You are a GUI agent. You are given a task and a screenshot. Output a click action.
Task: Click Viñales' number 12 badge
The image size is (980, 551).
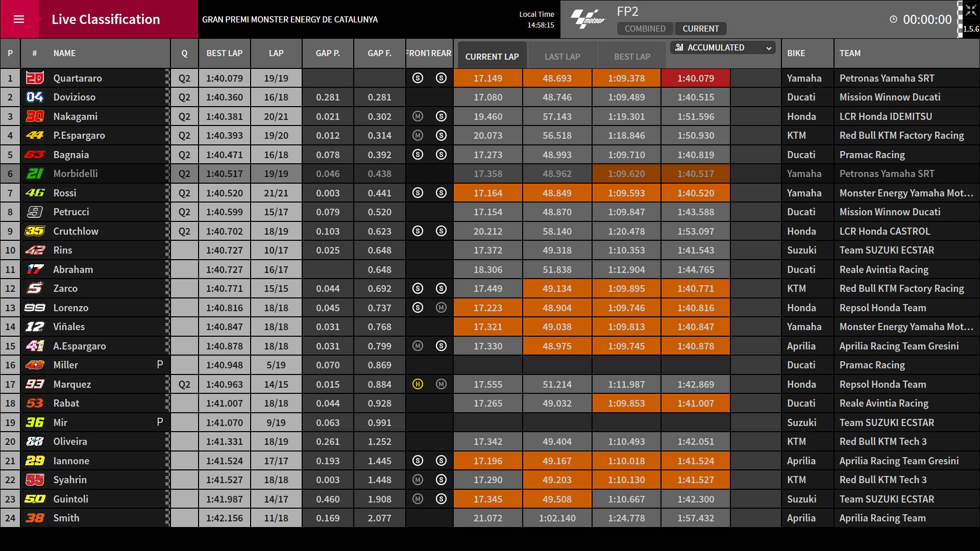click(x=35, y=327)
